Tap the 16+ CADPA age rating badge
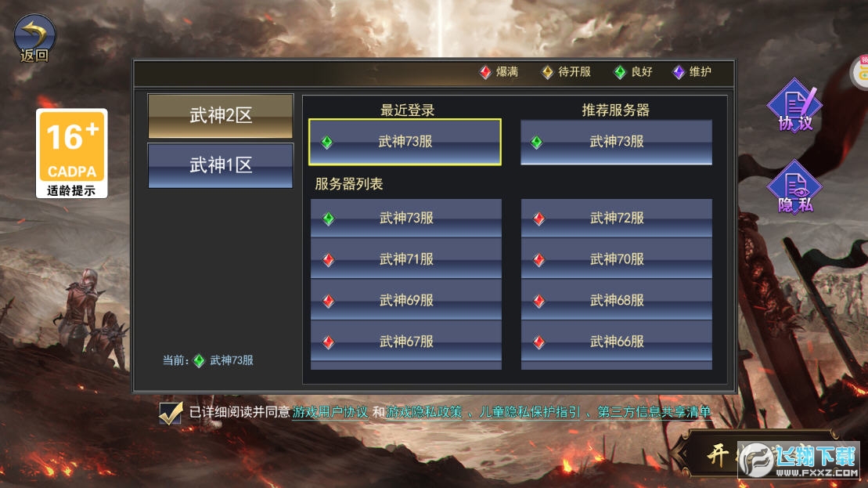The width and height of the screenshot is (868, 488). (x=72, y=154)
